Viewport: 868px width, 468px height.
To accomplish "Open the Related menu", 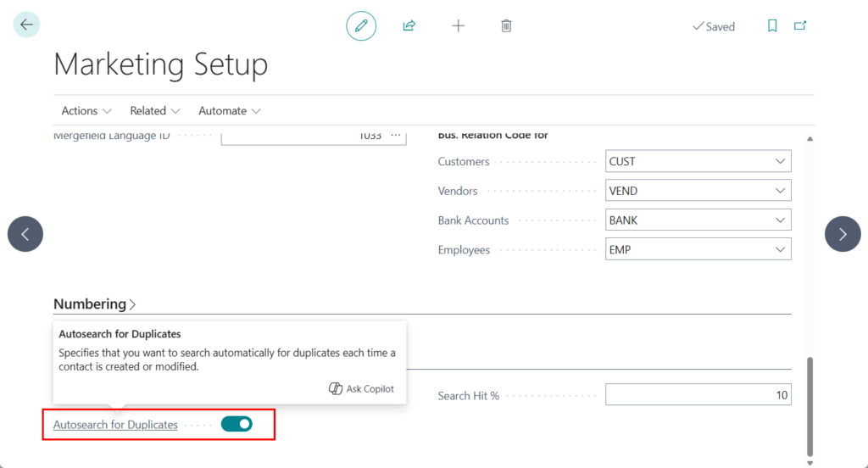I will tap(155, 111).
